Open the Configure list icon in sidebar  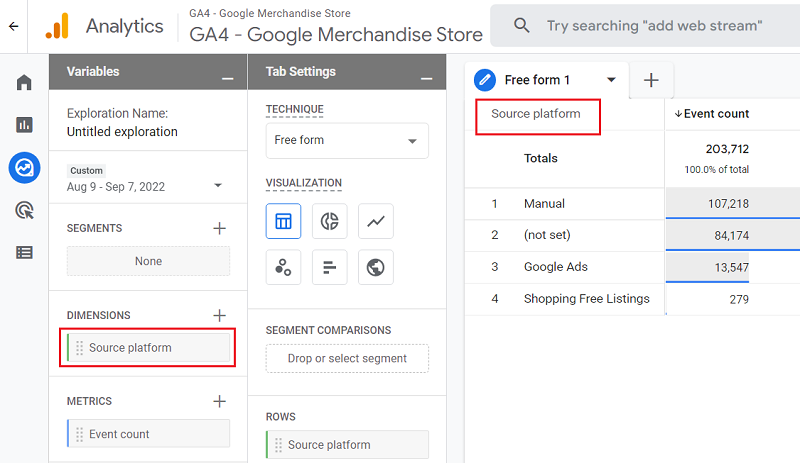(24, 252)
